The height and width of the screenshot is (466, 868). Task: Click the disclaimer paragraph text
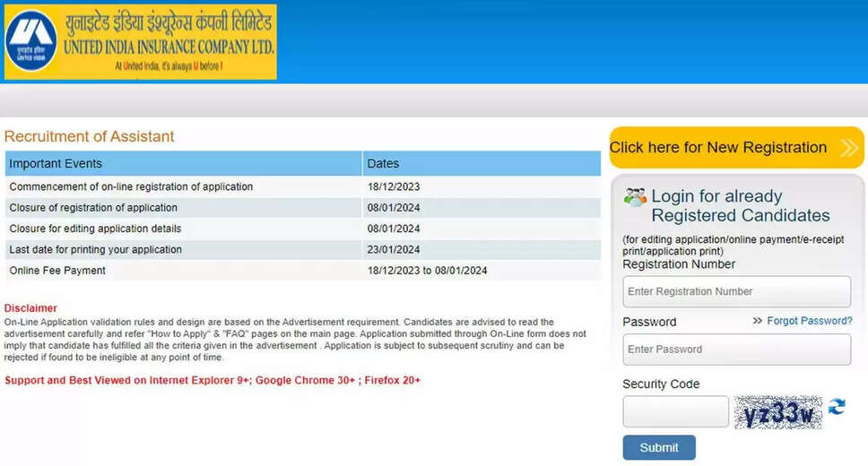click(295, 340)
